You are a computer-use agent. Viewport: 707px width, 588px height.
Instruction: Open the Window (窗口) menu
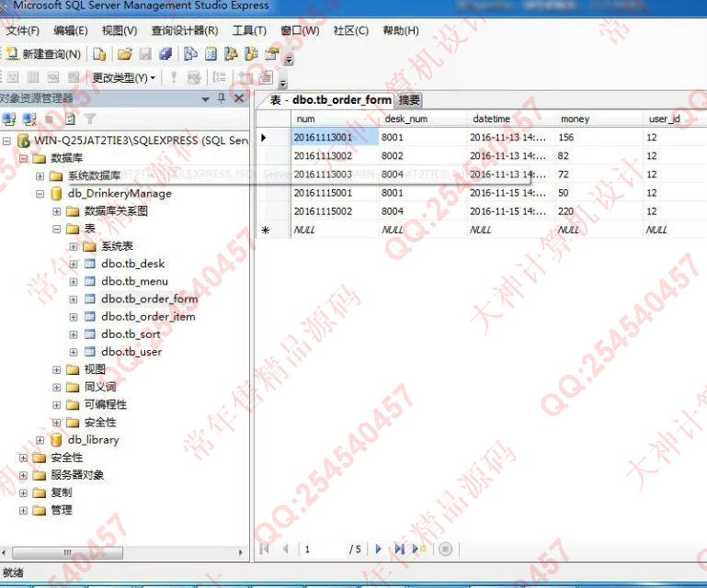tap(300, 30)
